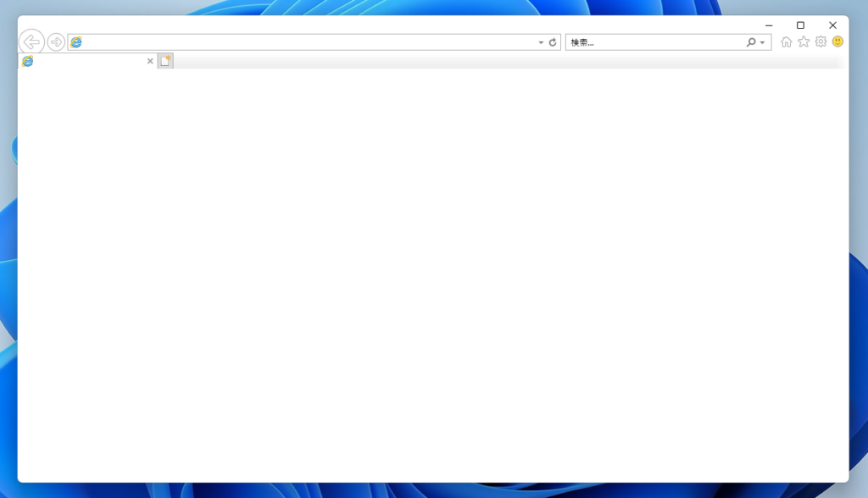Viewport: 868px width, 498px height.
Task: Go forward with the Forward arrow button
Action: (x=56, y=42)
